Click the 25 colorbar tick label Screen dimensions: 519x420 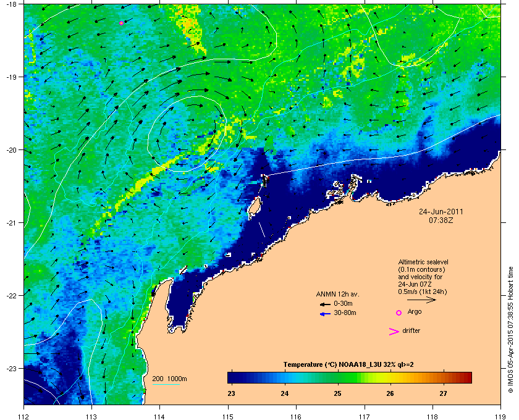pos(337,393)
